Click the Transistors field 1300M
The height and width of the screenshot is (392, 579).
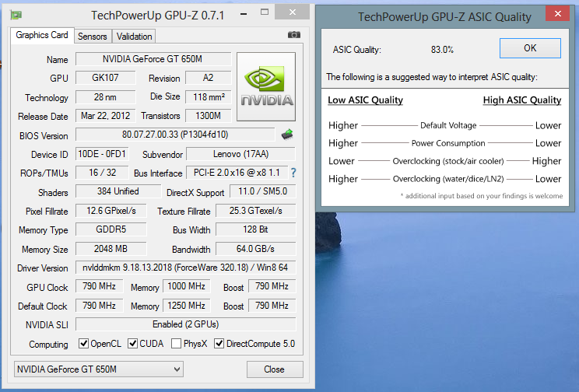click(x=209, y=116)
